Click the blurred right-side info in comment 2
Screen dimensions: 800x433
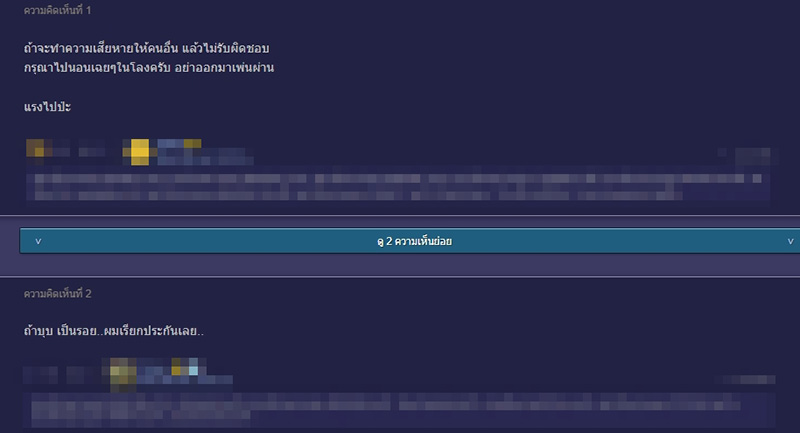pyautogui.click(x=750, y=380)
